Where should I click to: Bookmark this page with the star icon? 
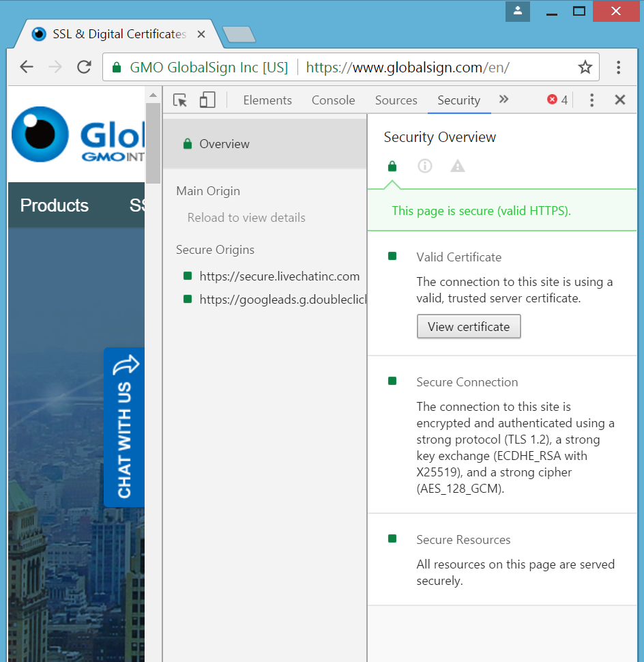click(x=585, y=67)
